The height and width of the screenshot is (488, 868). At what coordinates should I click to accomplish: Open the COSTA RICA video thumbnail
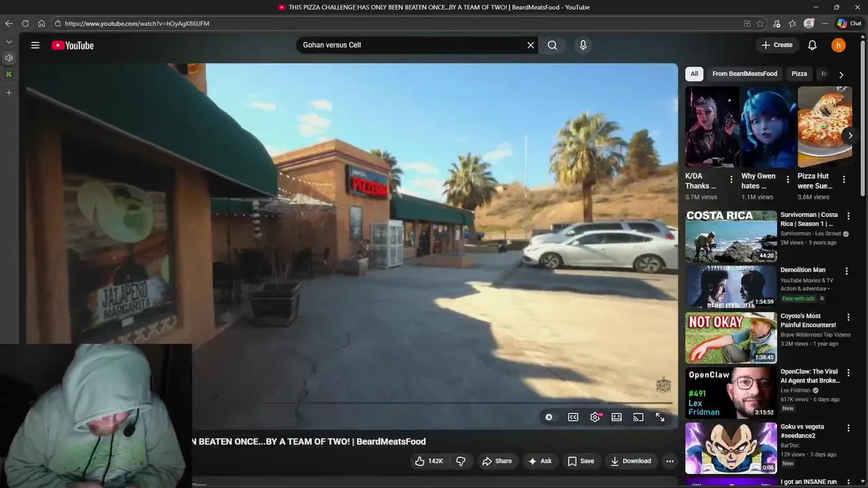click(731, 236)
